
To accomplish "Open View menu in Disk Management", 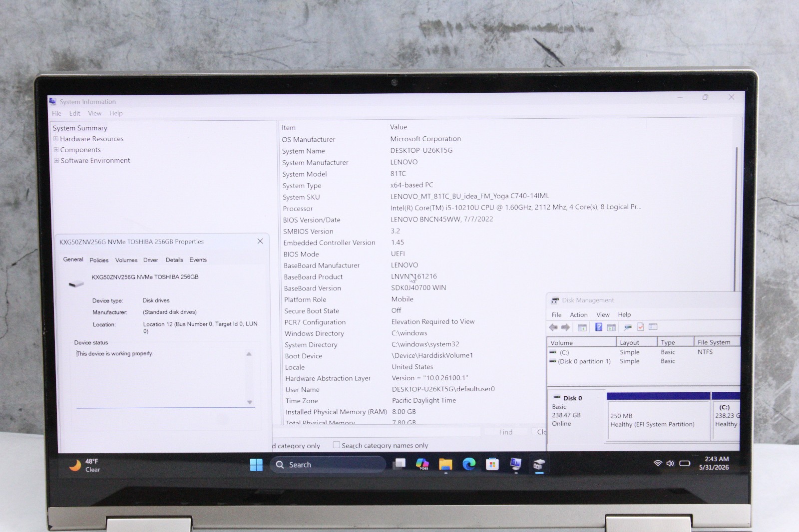I will click(603, 315).
